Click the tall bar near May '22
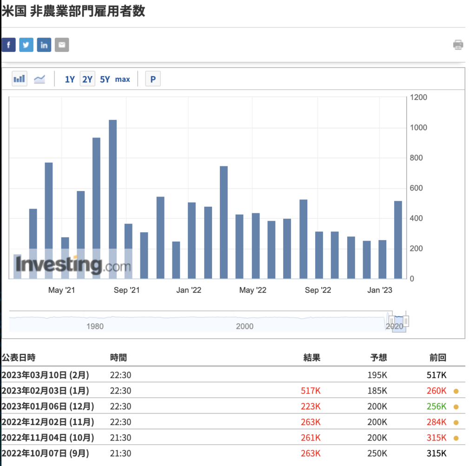This screenshot has height=466, width=476. click(224, 223)
